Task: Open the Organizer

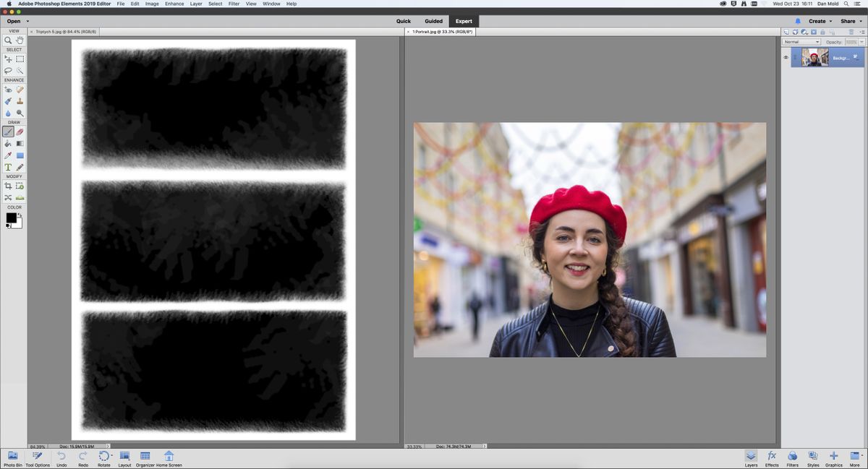Action: tap(145, 457)
